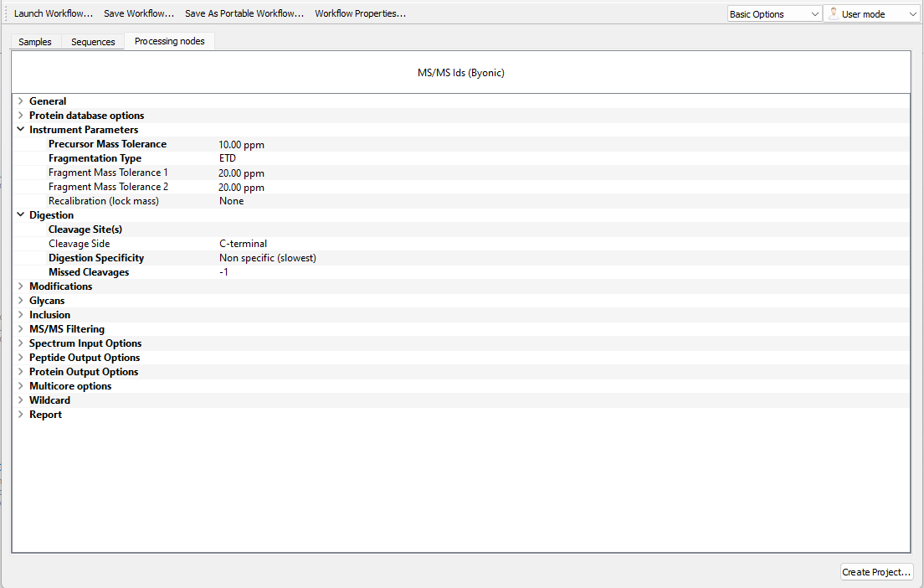Expand the Modifications section

point(21,286)
